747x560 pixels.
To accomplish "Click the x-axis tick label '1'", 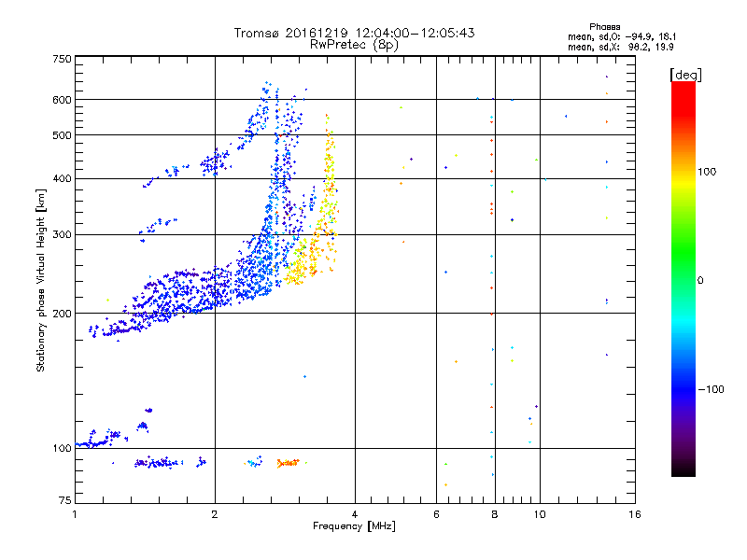I will (x=75, y=514).
